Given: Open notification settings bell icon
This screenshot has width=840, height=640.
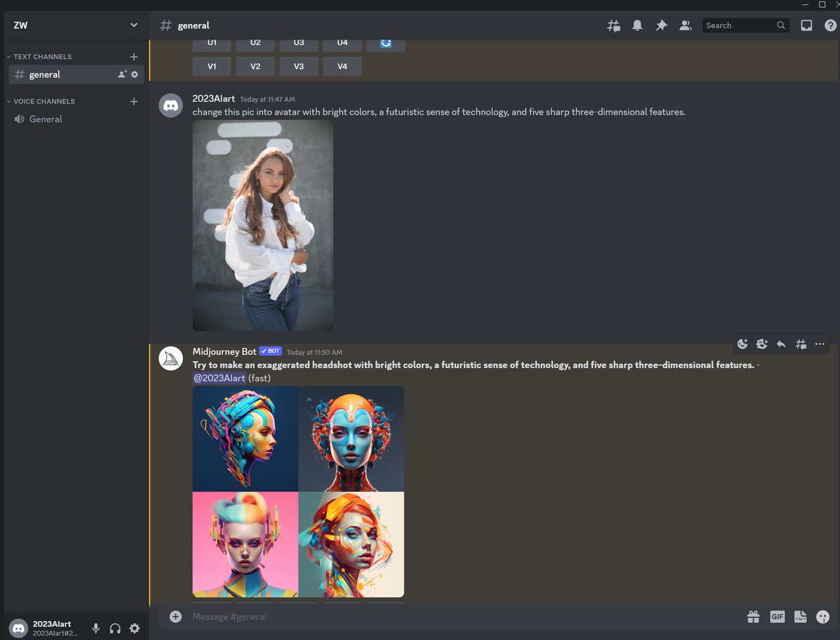Looking at the screenshot, I should point(637,26).
